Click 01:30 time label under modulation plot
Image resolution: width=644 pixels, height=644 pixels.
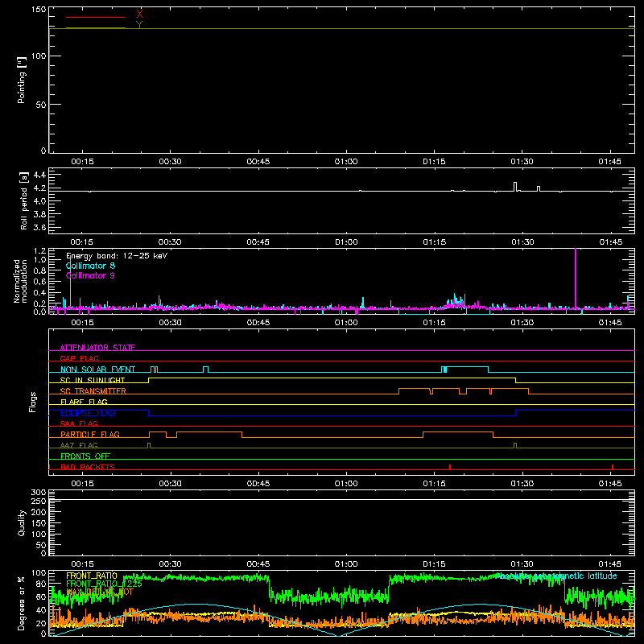point(522,323)
